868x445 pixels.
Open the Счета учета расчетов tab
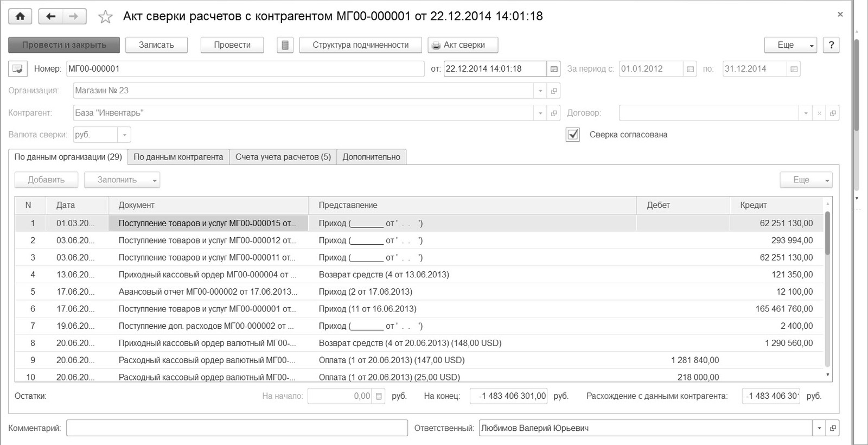click(283, 157)
